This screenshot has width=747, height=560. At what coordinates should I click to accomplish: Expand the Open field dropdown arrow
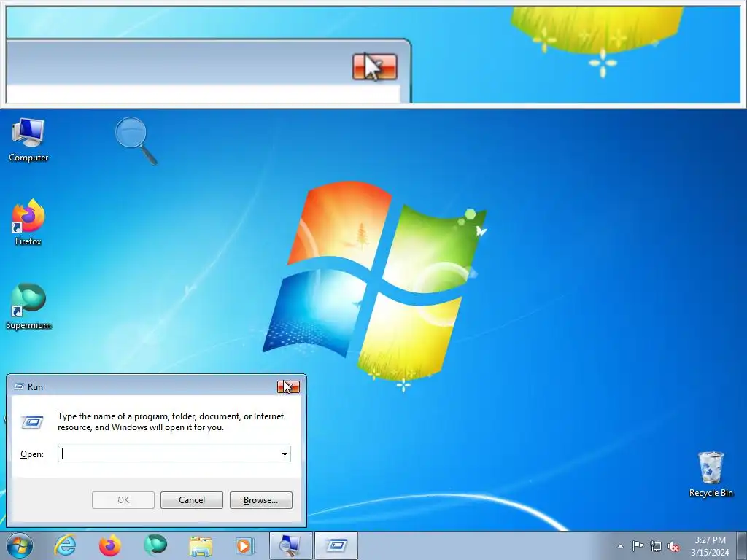click(x=285, y=454)
